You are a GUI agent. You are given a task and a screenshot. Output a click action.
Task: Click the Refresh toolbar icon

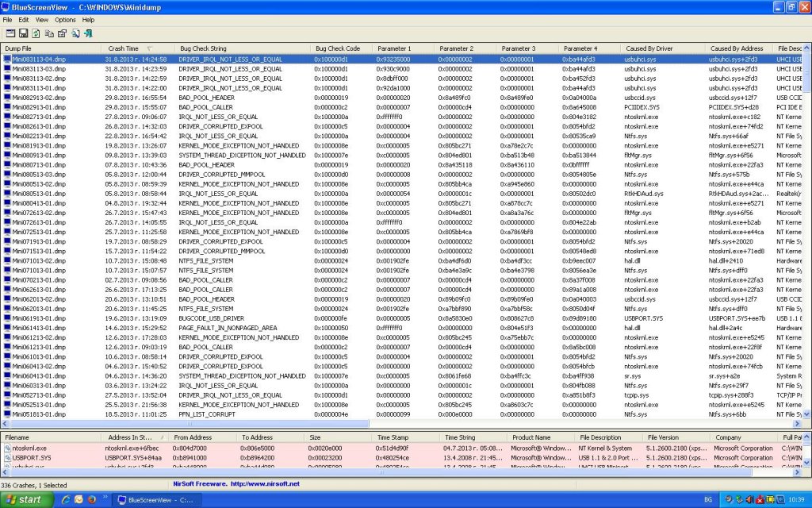tap(36, 33)
